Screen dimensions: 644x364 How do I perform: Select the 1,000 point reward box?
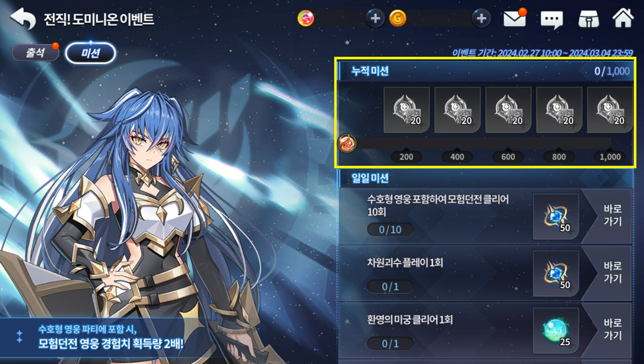click(x=610, y=110)
